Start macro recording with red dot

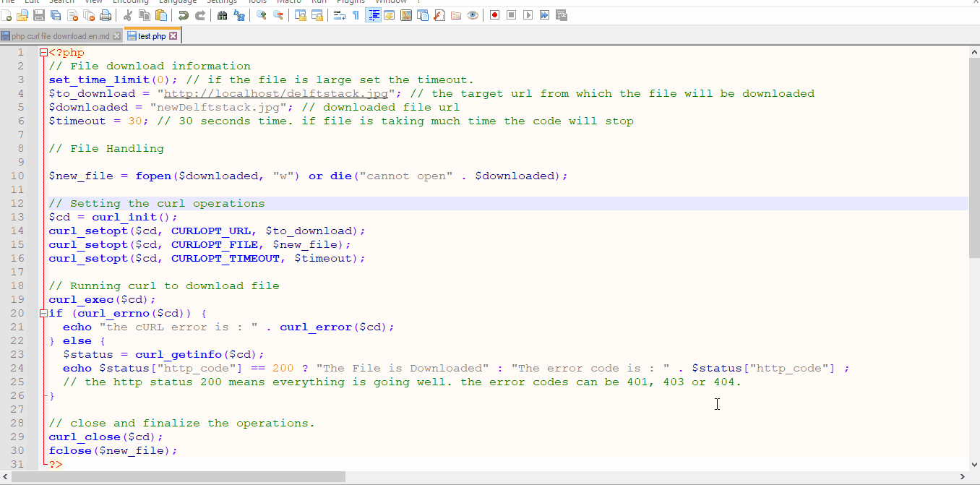click(495, 15)
